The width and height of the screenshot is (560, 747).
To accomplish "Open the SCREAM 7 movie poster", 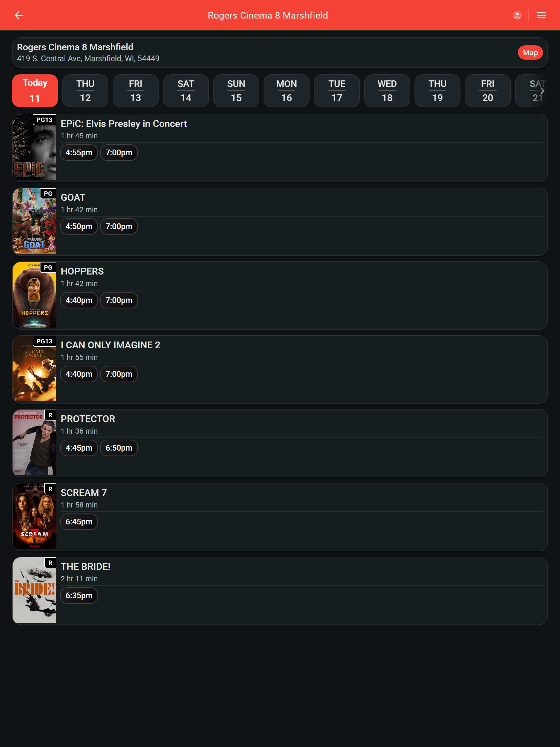I will 34,516.
